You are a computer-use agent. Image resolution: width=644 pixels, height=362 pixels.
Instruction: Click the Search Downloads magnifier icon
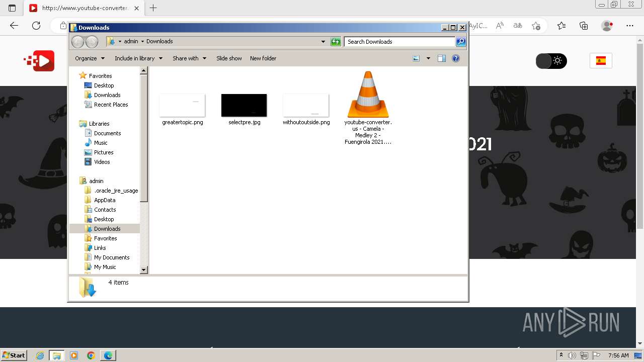460,42
